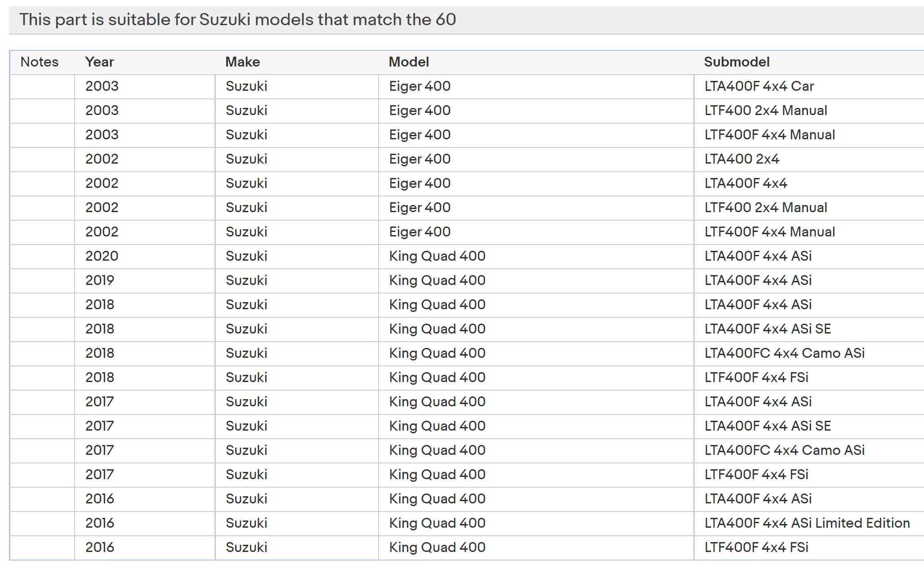This screenshot has width=924, height=565.
Task: Click the Year column header
Action: coord(99,62)
